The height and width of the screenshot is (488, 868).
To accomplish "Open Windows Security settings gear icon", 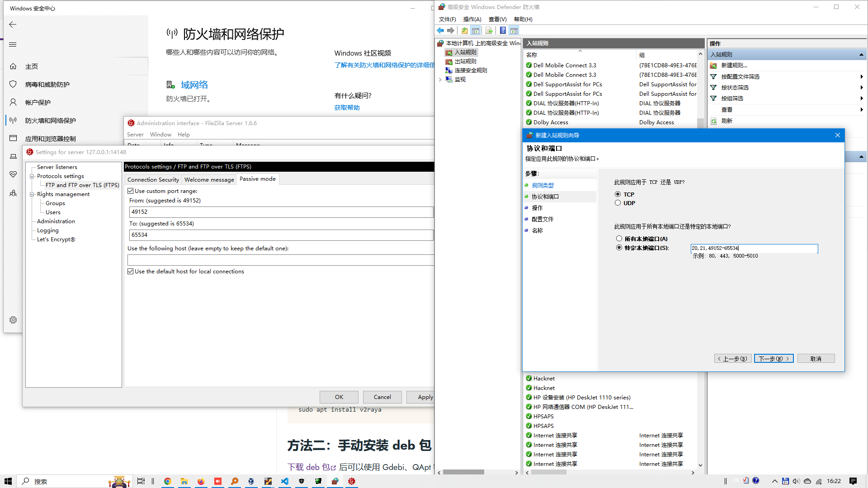I will (x=13, y=320).
